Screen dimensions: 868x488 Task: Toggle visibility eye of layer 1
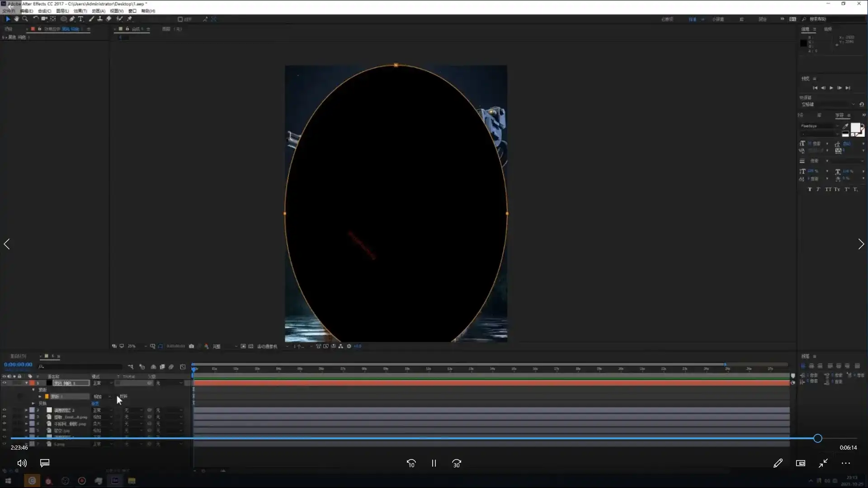[x=5, y=383]
